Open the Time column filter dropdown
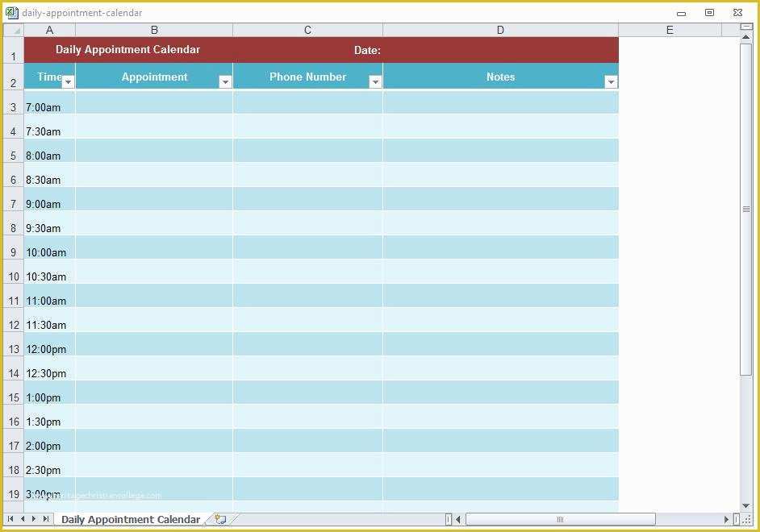 [x=69, y=81]
